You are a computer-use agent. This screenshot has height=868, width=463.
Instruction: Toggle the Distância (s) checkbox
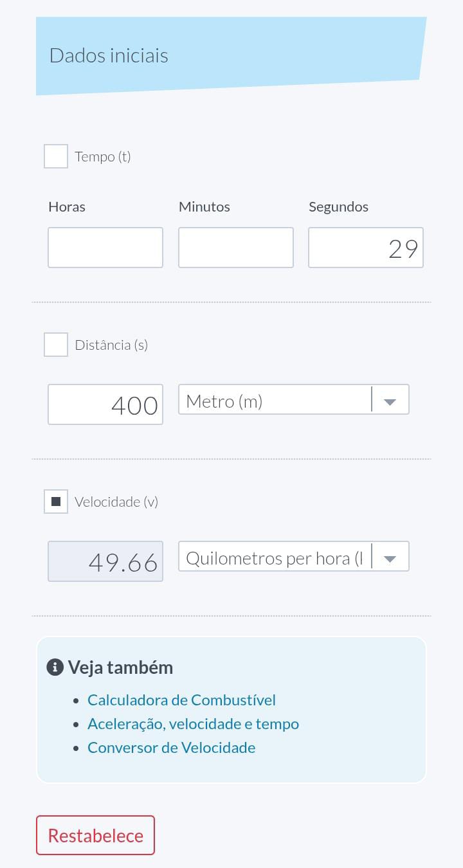click(x=56, y=345)
